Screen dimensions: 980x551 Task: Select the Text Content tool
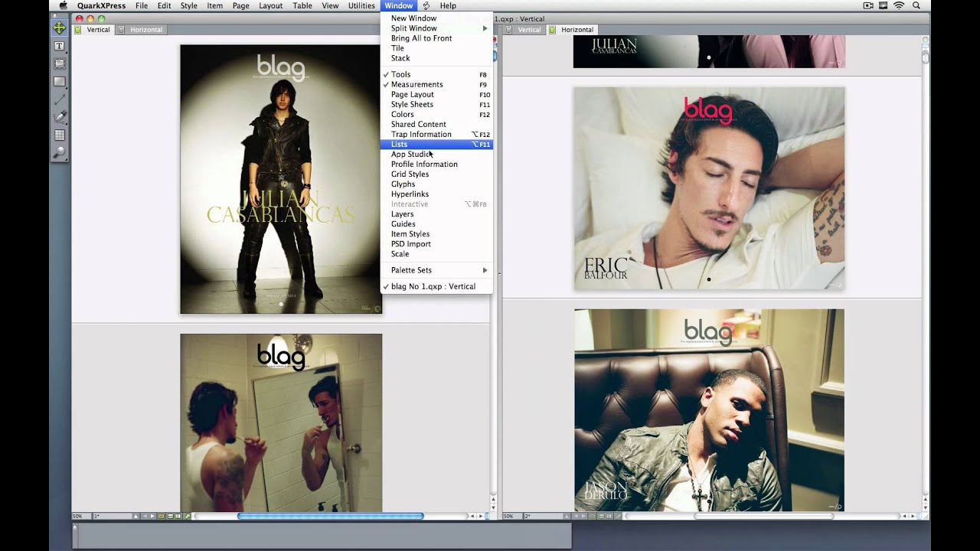[x=59, y=46]
